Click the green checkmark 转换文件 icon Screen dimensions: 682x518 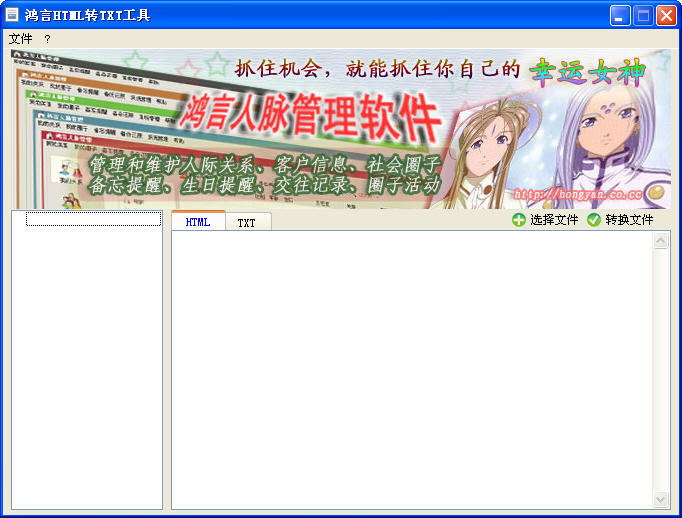[x=594, y=220]
